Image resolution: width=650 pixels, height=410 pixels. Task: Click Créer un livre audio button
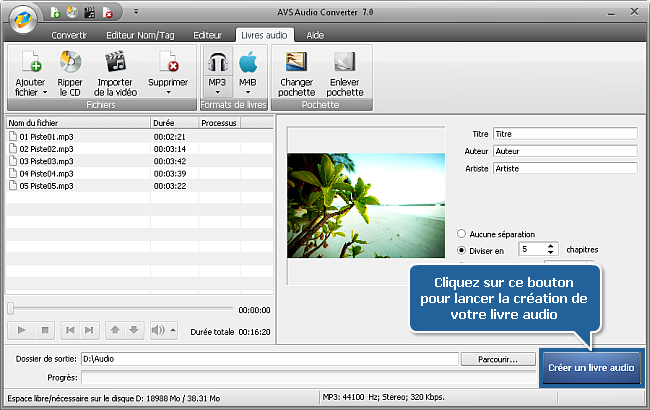click(591, 368)
